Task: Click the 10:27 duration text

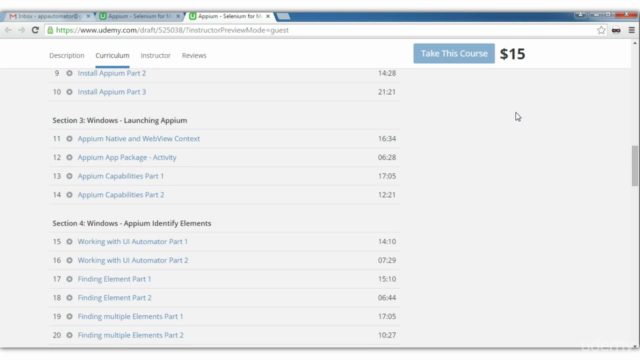Action: pos(387,335)
